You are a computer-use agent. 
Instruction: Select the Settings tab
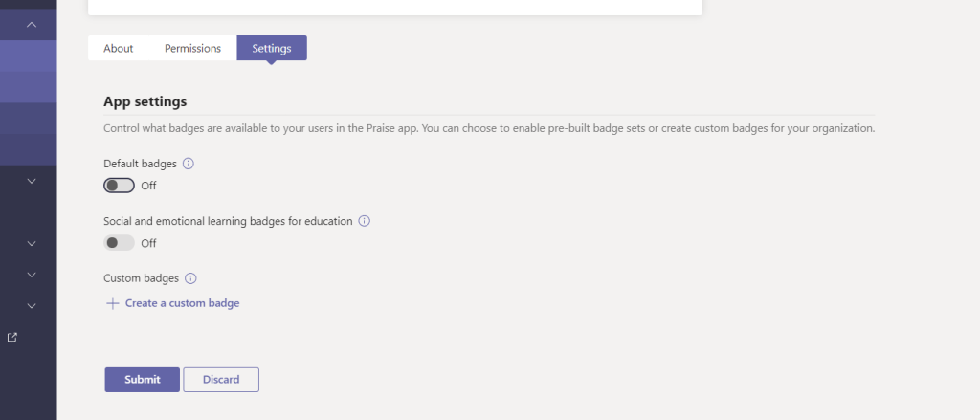coord(272,48)
